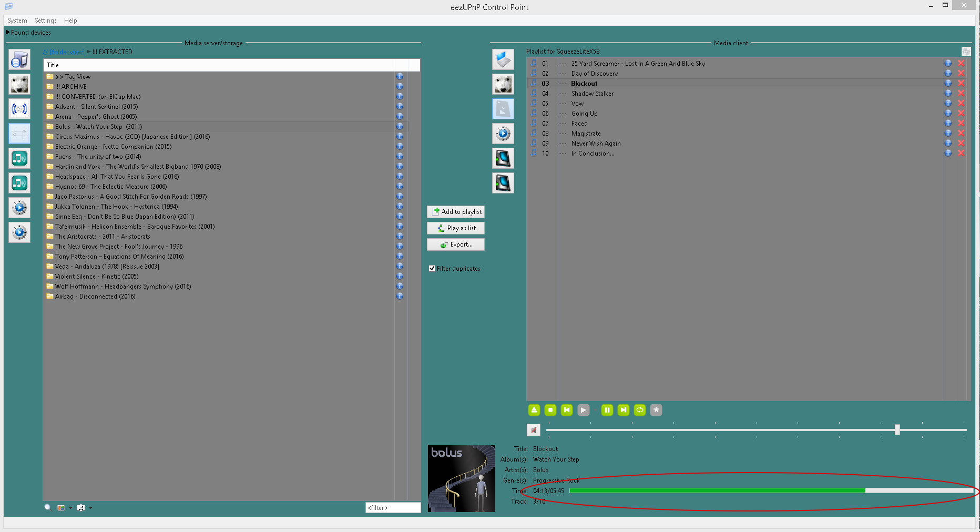The width and height of the screenshot is (980, 532).
Task: Select the polar bear media client icon
Action: coord(503,84)
